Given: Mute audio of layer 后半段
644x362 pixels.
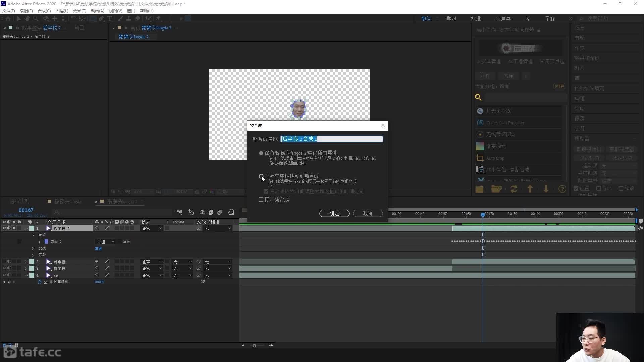Looking at the screenshot, I should pyautogui.click(x=9, y=262).
